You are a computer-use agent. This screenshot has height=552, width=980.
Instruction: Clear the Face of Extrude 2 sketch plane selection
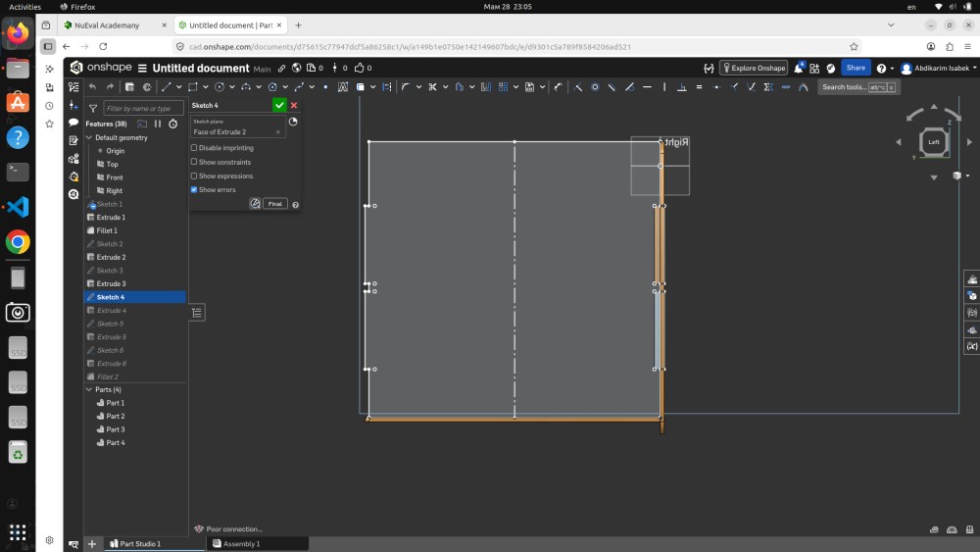pos(278,132)
